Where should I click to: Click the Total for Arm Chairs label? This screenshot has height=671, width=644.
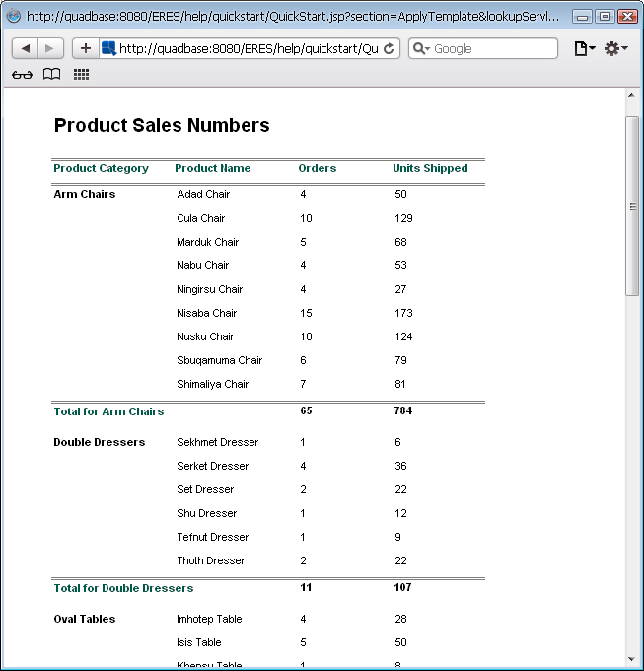click(108, 411)
